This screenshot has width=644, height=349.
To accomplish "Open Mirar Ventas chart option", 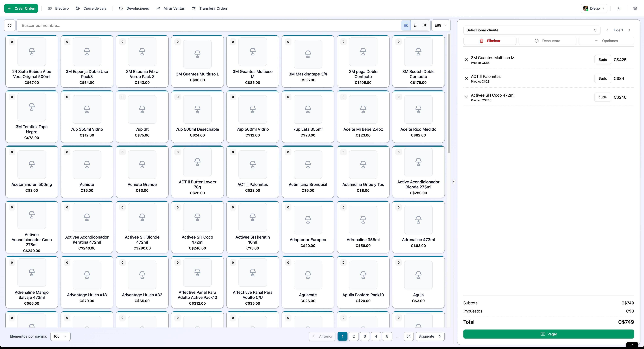I will (170, 8).
